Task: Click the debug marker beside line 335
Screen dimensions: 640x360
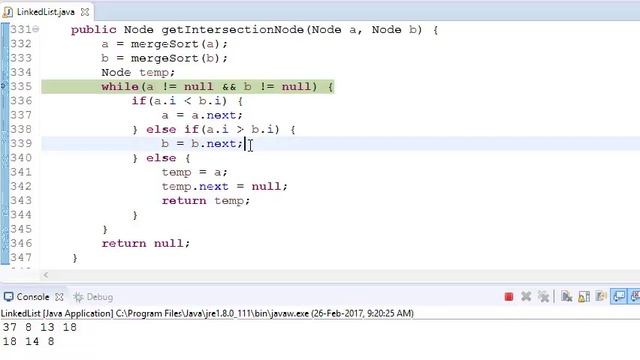Action: pyautogui.click(x=4, y=86)
